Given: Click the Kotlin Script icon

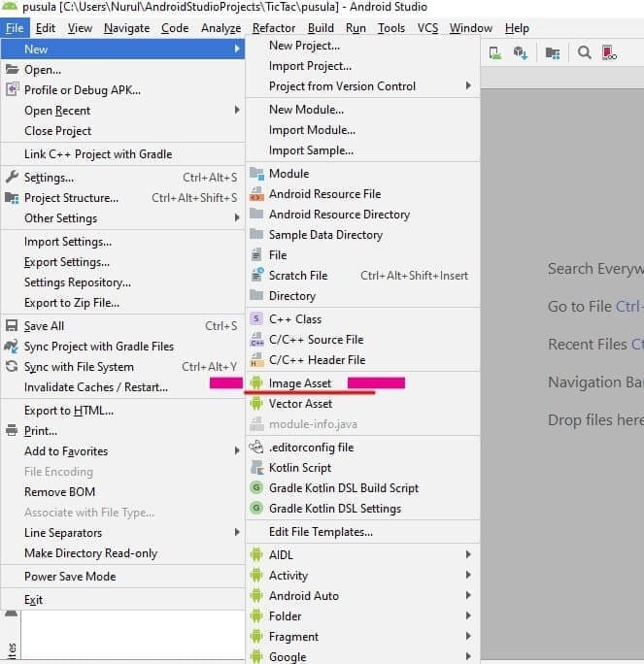Looking at the screenshot, I should 256,468.
